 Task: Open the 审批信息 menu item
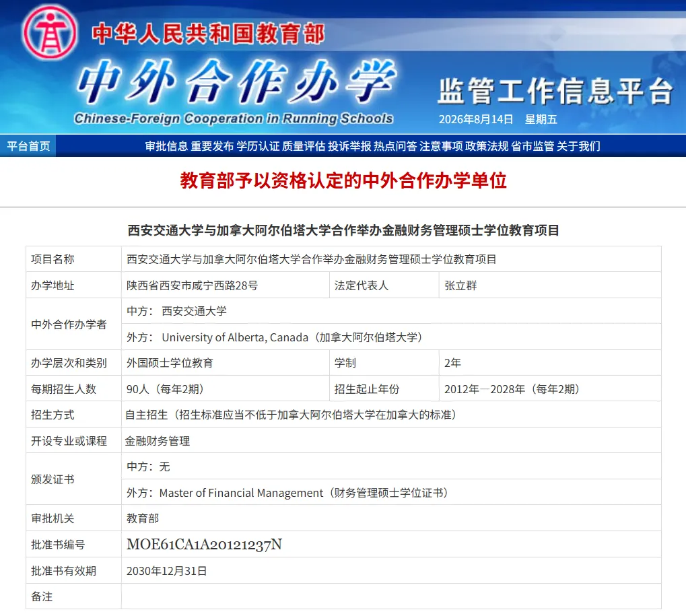[166, 146]
